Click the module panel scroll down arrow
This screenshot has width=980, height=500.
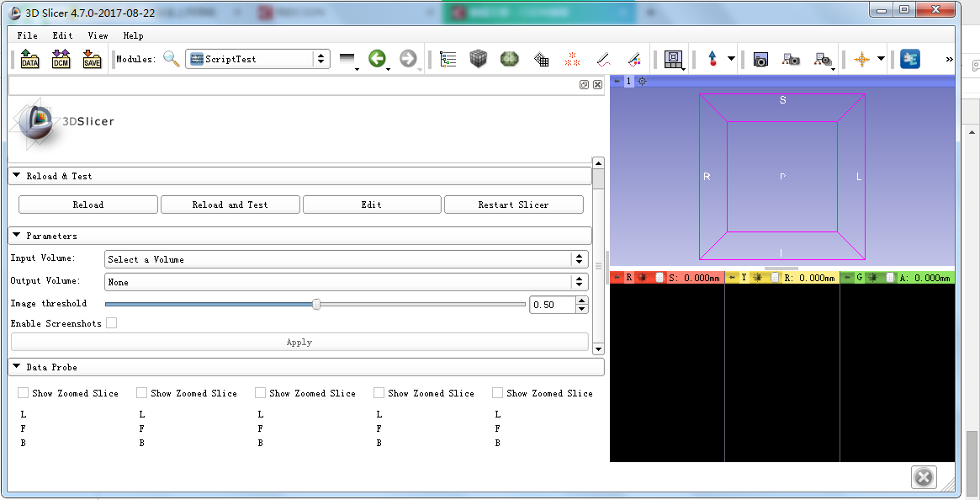(598, 349)
